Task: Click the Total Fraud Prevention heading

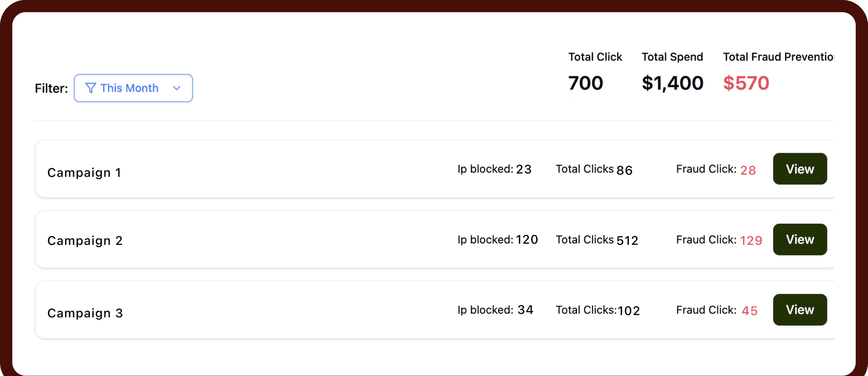Action: pyautogui.click(x=778, y=57)
